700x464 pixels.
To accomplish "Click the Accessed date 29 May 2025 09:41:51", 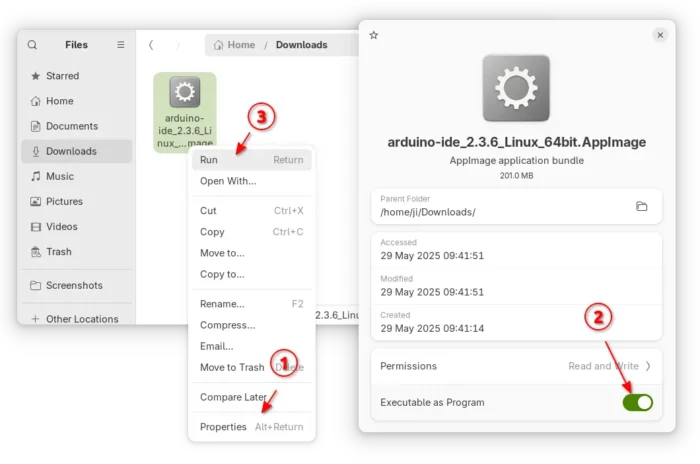I will tap(432, 255).
